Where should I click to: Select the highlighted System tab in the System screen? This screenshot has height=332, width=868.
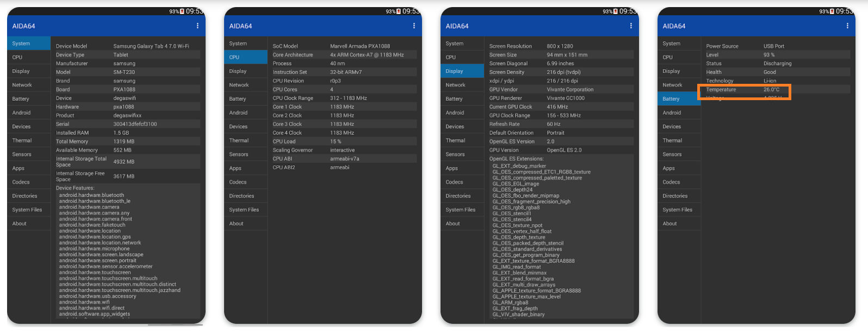(29, 44)
